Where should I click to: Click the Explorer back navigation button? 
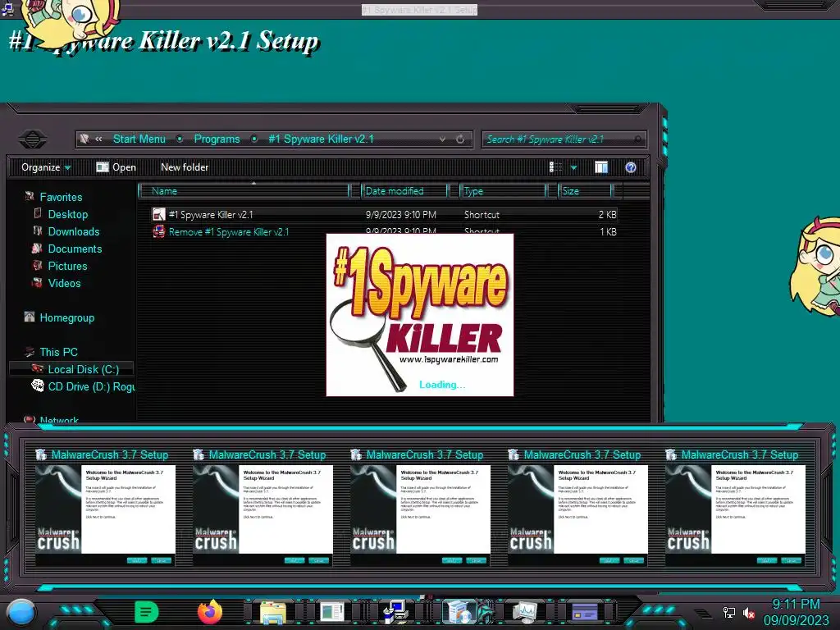click(x=32, y=139)
